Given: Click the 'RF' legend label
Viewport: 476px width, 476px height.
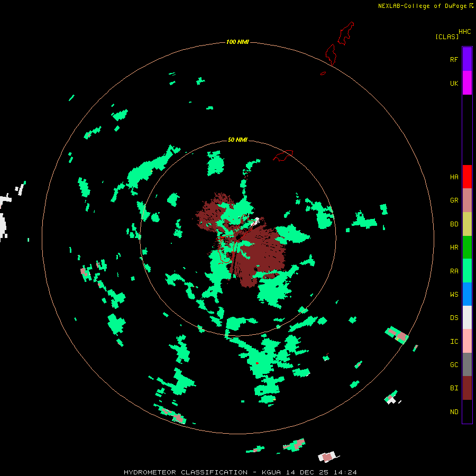Looking at the screenshot, I should click(x=454, y=59).
